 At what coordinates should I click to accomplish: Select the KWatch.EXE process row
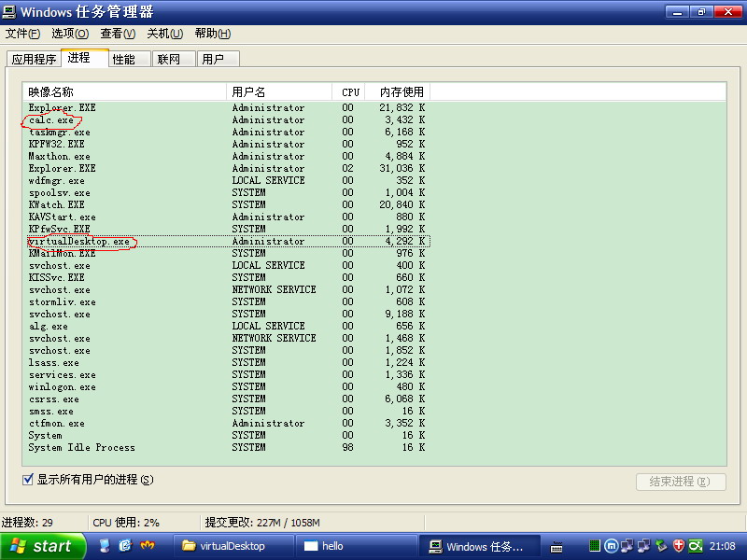click(x=226, y=204)
